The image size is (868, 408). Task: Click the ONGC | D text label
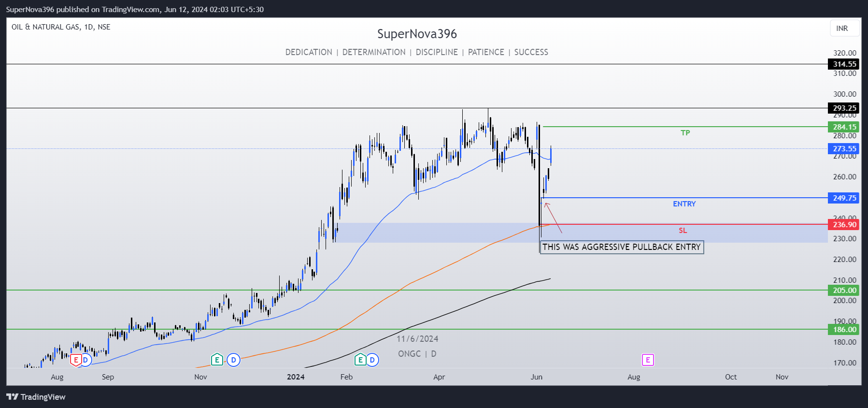(x=417, y=354)
